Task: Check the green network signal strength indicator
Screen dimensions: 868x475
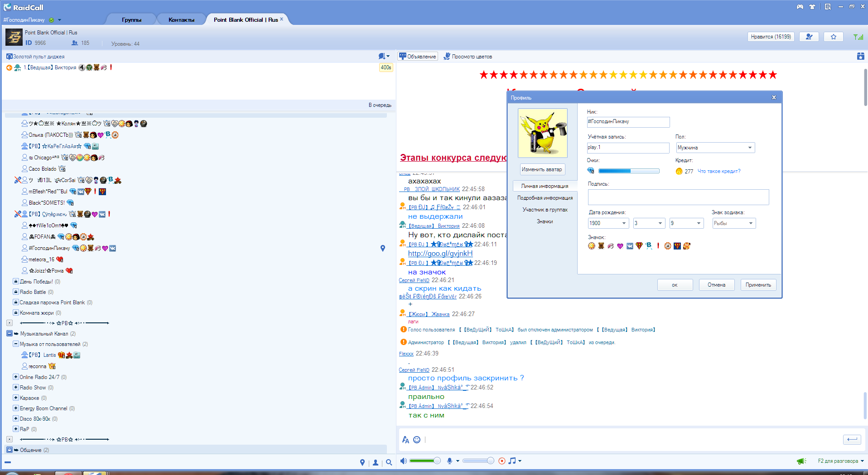Action: [x=858, y=37]
